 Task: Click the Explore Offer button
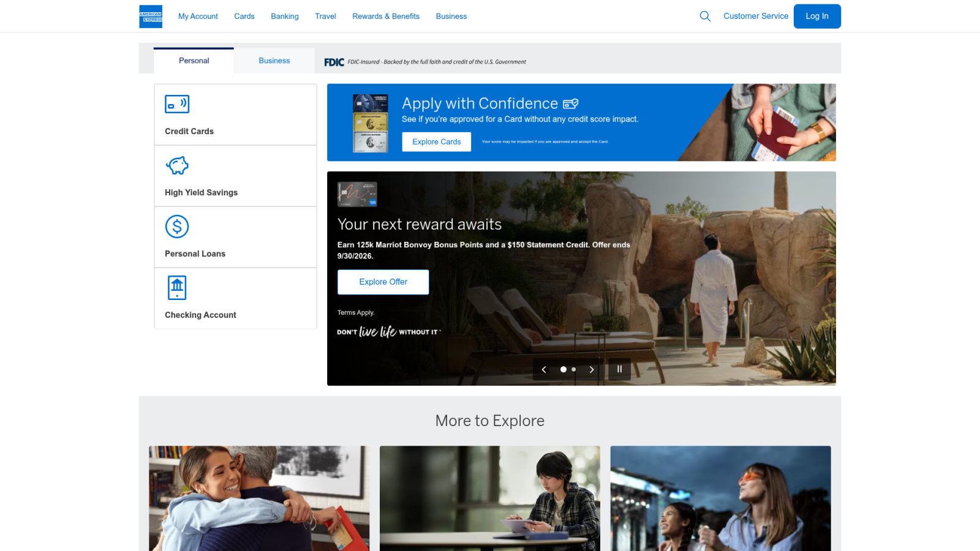pos(383,282)
